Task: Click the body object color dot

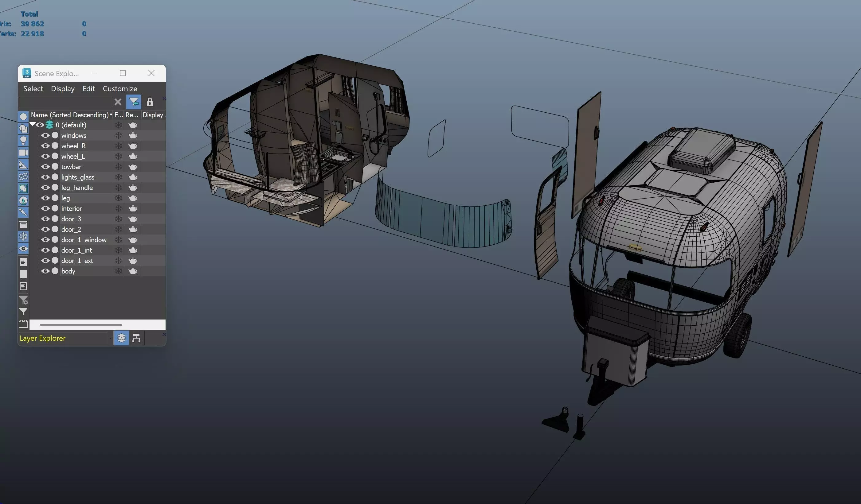Action: pos(55,271)
